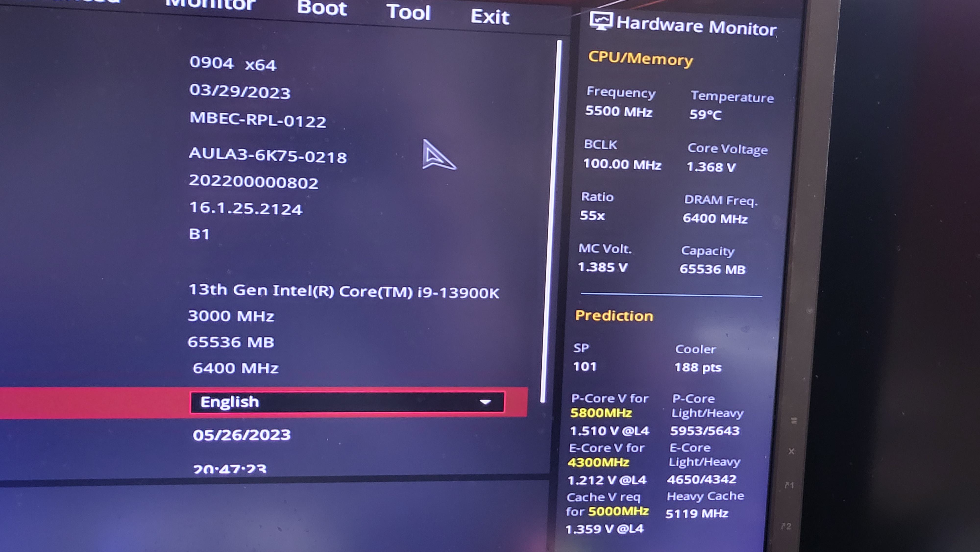Click the 100.00 MHz BCLK reading
This screenshot has height=552, width=980.
tap(622, 164)
